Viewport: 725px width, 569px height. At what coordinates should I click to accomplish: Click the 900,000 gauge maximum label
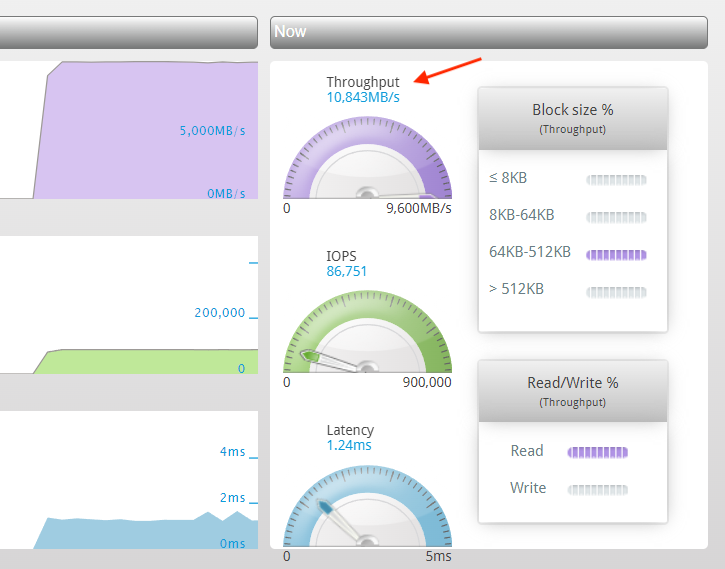tap(427, 382)
